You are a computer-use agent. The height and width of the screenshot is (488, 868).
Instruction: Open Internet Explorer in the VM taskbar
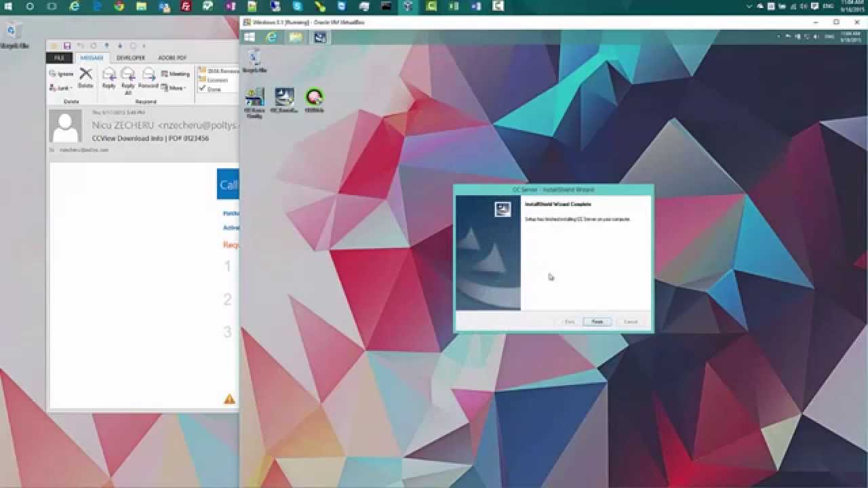272,37
